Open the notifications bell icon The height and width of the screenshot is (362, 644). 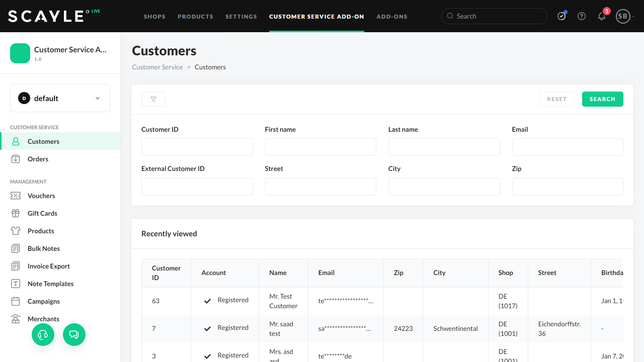[x=602, y=16]
